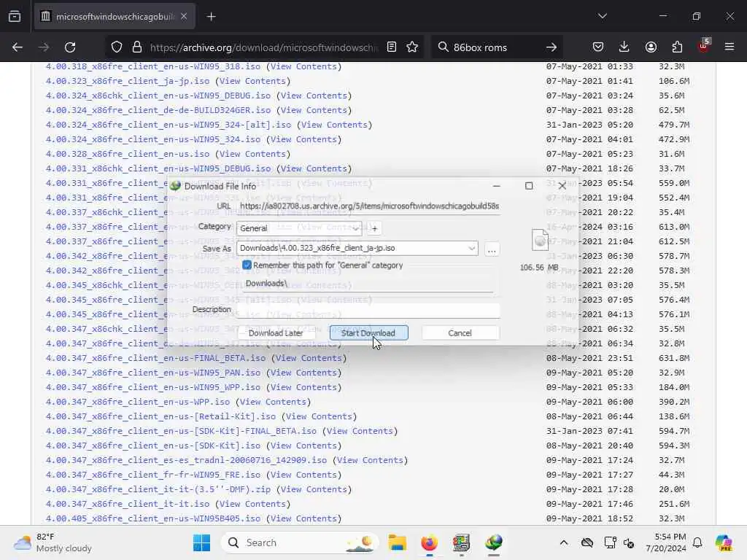Click the 631.8M size of FINAL_BETA.iso
The image size is (747, 560).
tap(673, 358)
